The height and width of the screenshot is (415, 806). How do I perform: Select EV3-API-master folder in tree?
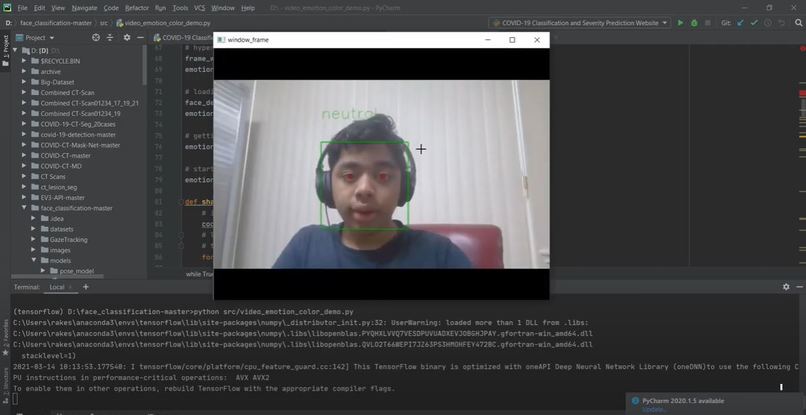click(x=62, y=197)
